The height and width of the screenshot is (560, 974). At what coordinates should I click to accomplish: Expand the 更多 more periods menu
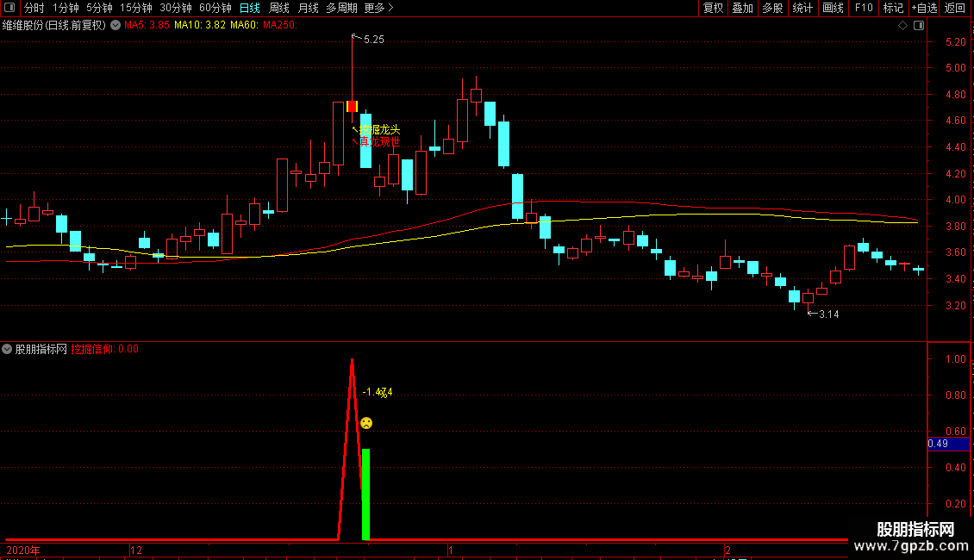point(379,8)
